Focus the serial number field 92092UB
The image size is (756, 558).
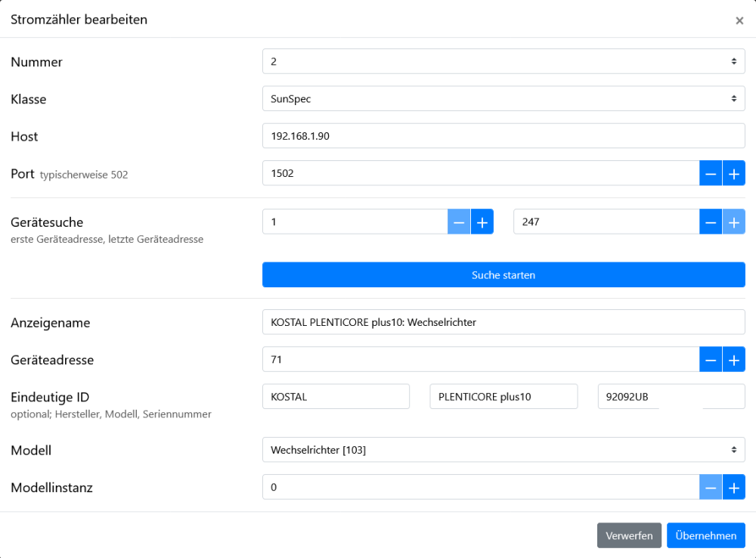pos(671,397)
